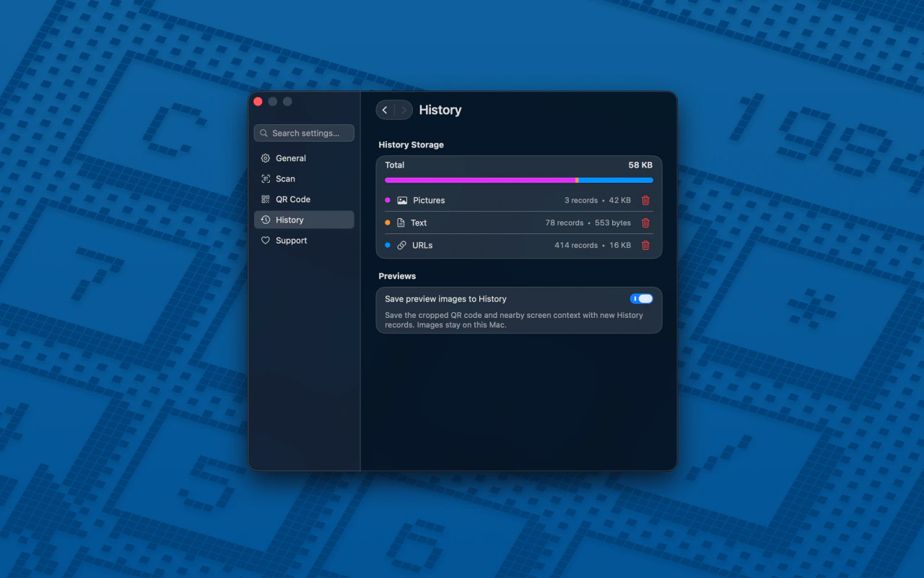924x578 pixels.
Task: Click the blue dot beside URLs
Action: (x=388, y=245)
